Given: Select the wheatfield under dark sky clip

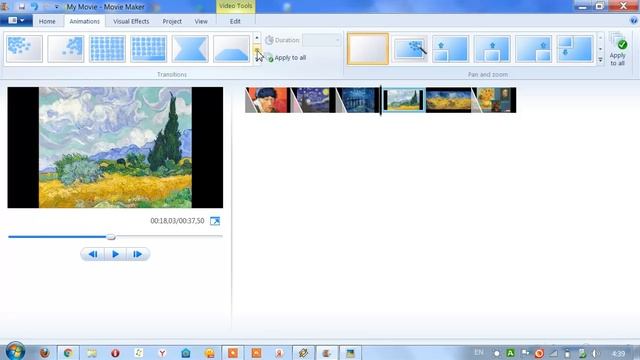Looking at the screenshot, I should tap(448, 100).
